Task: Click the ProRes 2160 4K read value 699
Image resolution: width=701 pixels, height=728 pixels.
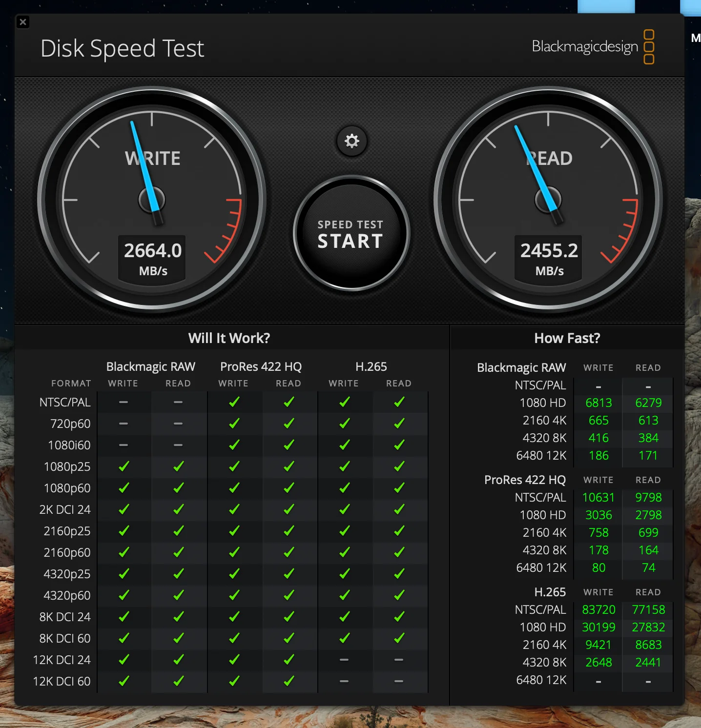Action: point(648,532)
